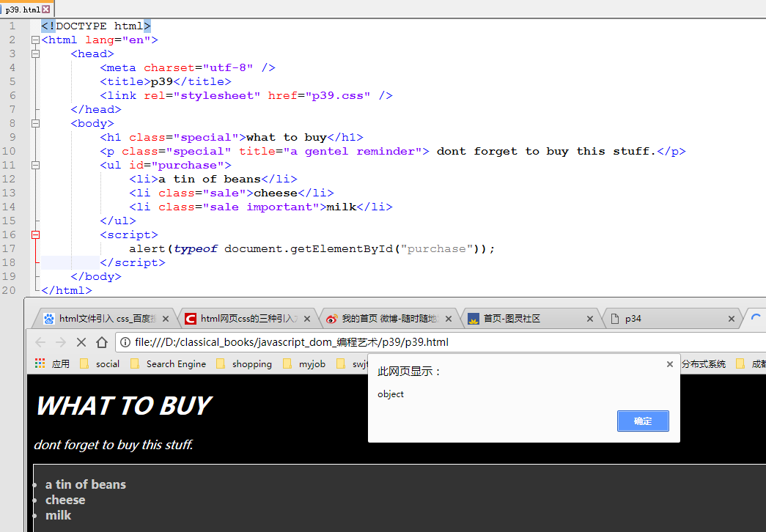Click the browser forward arrow
Image resolution: width=766 pixels, height=532 pixels.
[x=61, y=342]
